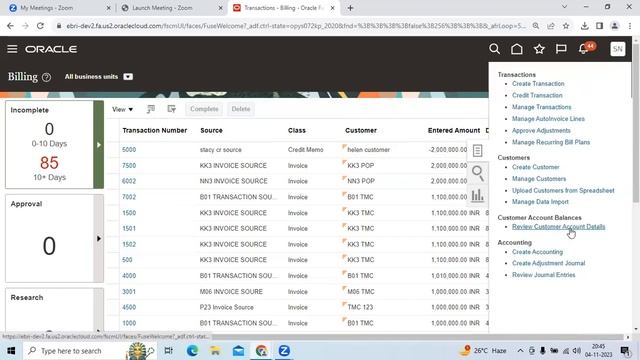
Task: Open the View menu dropdown
Action: pyautogui.click(x=122, y=109)
